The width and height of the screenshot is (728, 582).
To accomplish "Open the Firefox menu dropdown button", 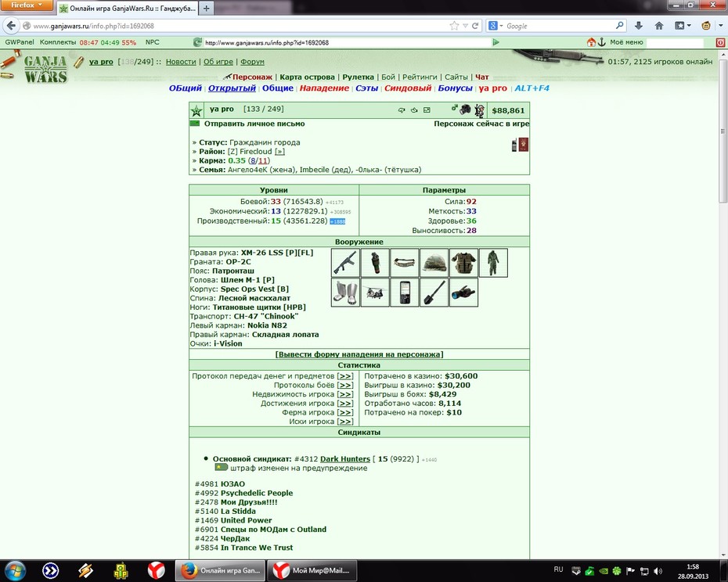I will pos(26,5).
